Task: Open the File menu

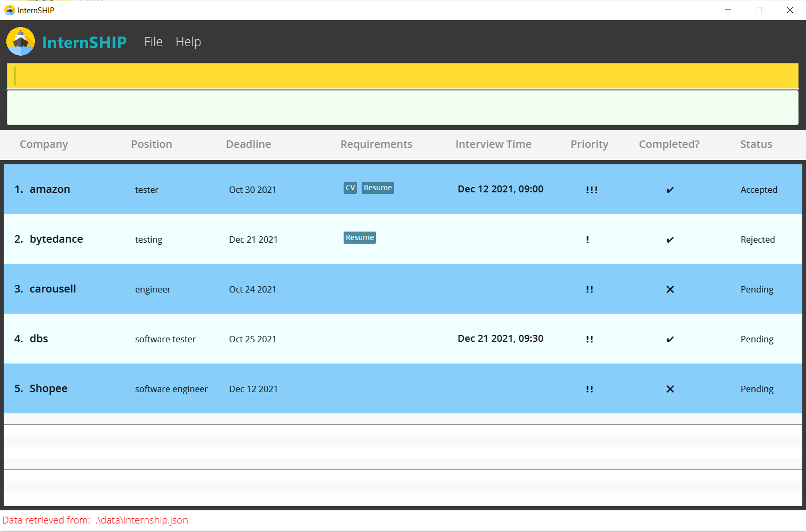Action: click(x=153, y=42)
